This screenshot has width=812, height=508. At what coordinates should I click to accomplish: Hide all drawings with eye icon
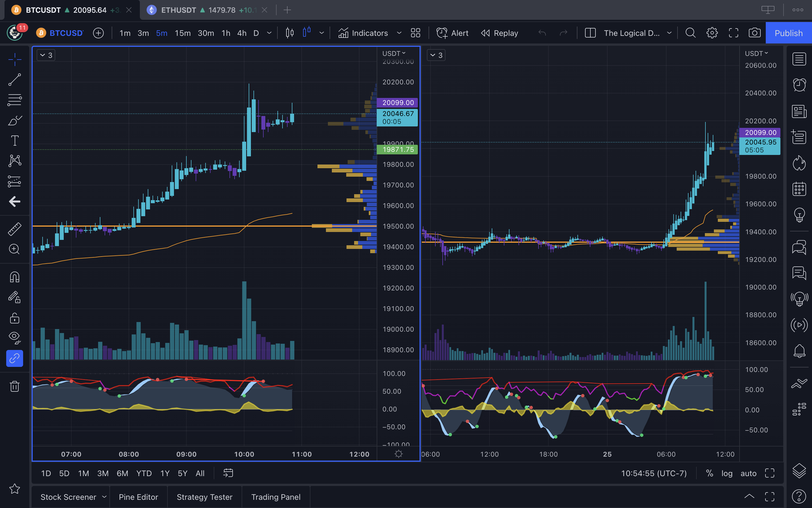tap(15, 338)
